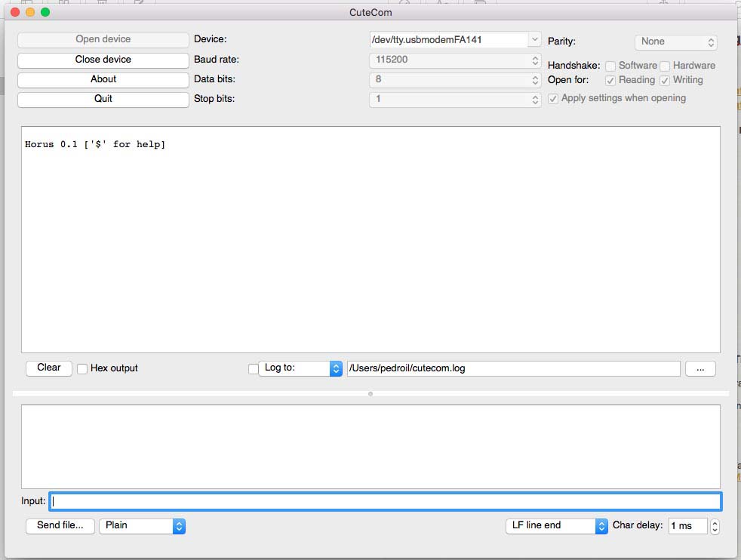The image size is (741, 560).
Task: Open the Stop bits dropdown
Action: pos(455,99)
